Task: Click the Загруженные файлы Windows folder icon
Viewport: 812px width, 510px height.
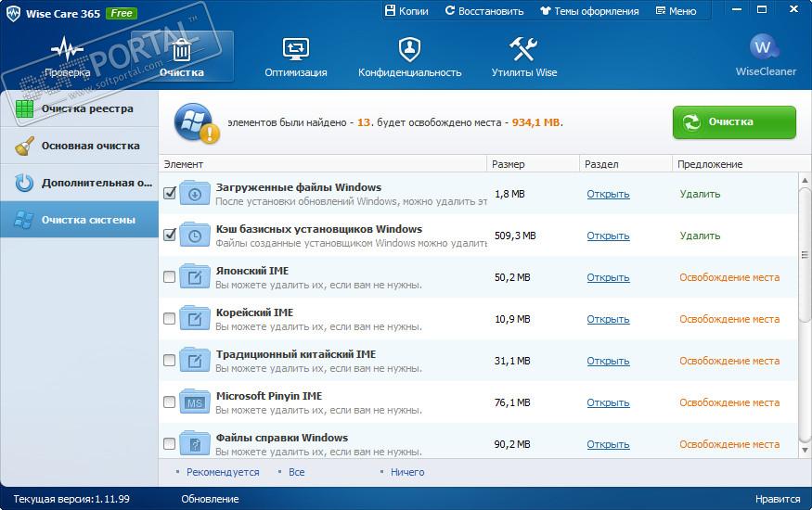Action: pos(195,194)
